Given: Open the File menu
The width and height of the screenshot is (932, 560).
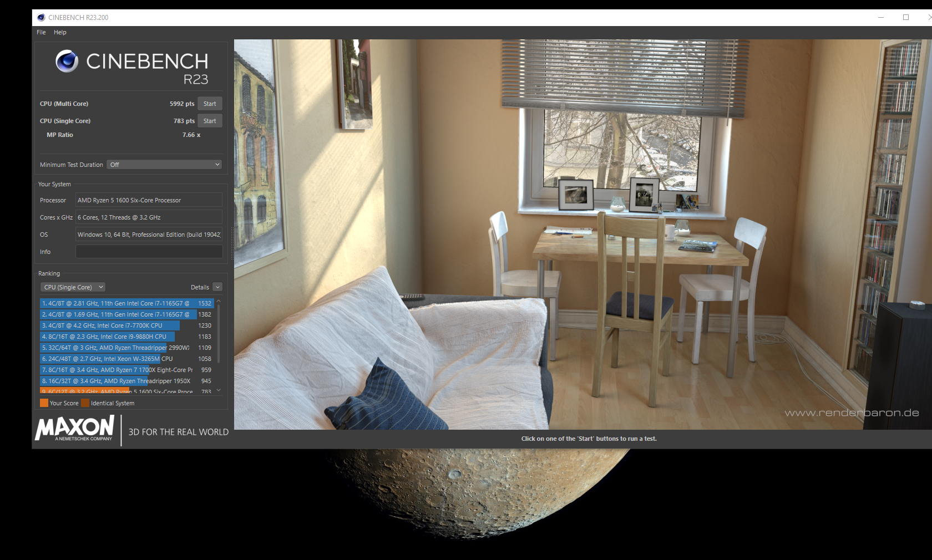Looking at the screenshot, I should click(x=41, y=32).
